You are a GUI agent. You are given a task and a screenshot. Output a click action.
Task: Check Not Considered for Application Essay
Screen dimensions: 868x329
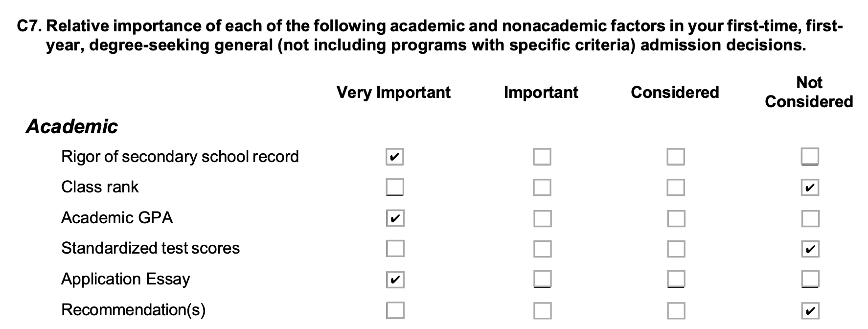point(810,279)
